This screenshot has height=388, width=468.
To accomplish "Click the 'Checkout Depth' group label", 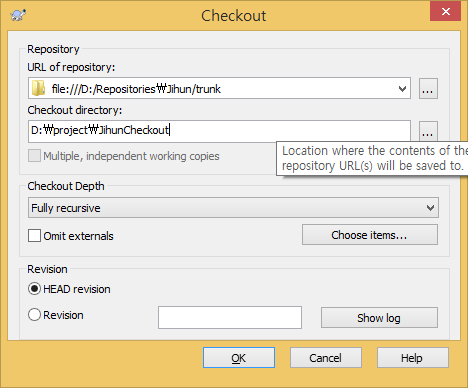I will coord(66,186).
